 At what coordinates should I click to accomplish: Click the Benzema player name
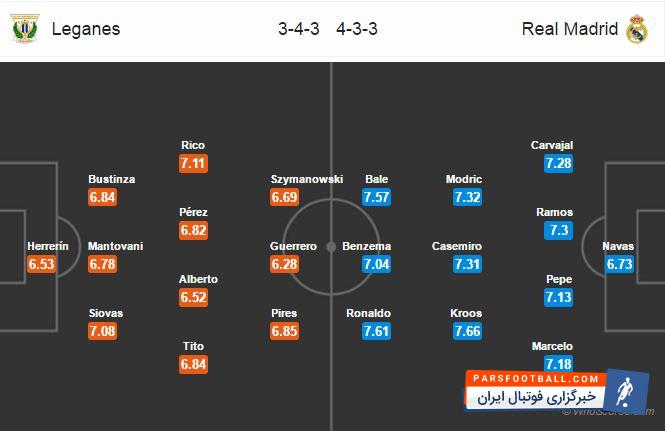point(366,246)
